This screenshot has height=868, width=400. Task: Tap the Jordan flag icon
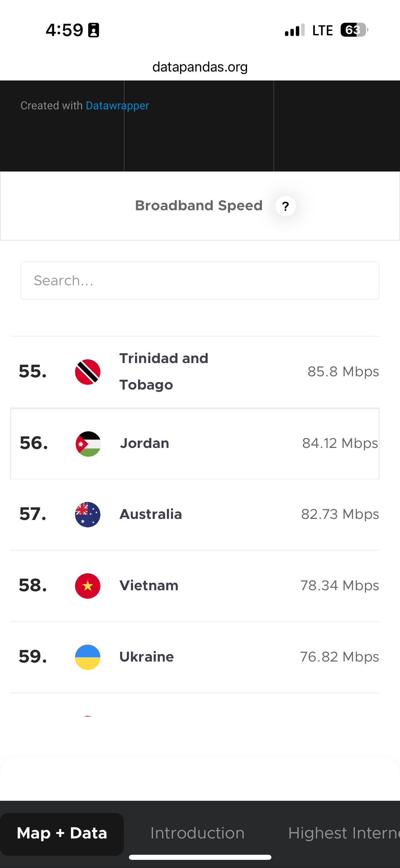[88, 444]
